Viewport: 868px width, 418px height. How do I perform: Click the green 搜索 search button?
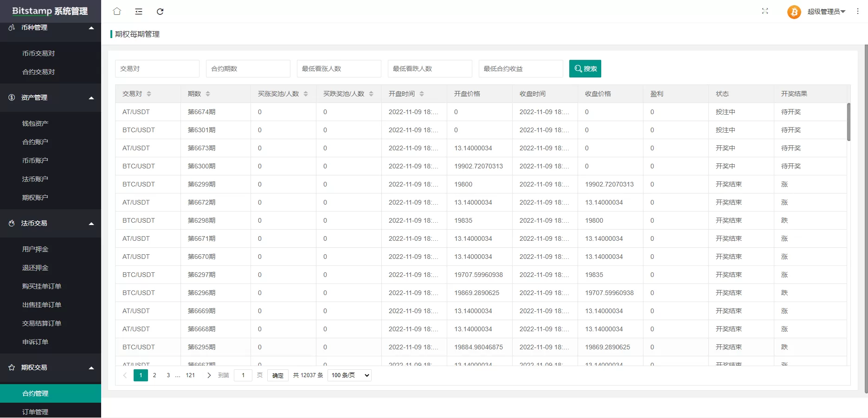585,69
